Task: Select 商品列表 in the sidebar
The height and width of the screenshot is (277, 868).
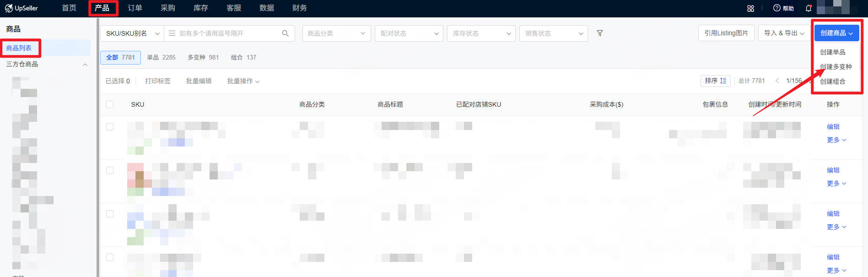Action: click(x=19, y=48)
